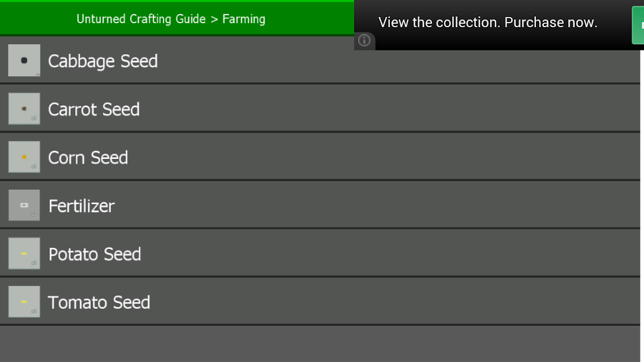Viewport: 644px width, 362px height.
Task: Open the Tomato Seed text label
Action: 99,303
